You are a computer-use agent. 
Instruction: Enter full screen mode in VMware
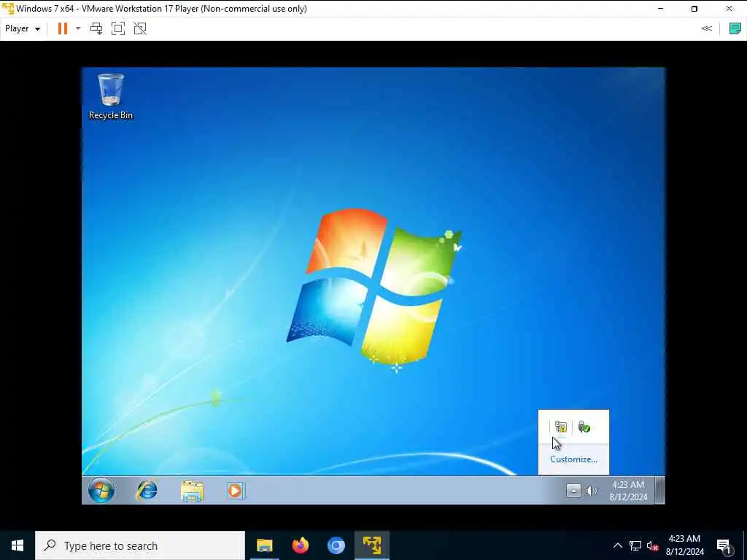118,28
